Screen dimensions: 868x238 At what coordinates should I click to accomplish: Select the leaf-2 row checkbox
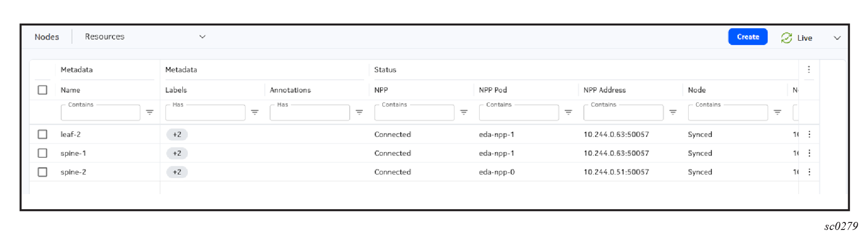[x=42, y=134]
